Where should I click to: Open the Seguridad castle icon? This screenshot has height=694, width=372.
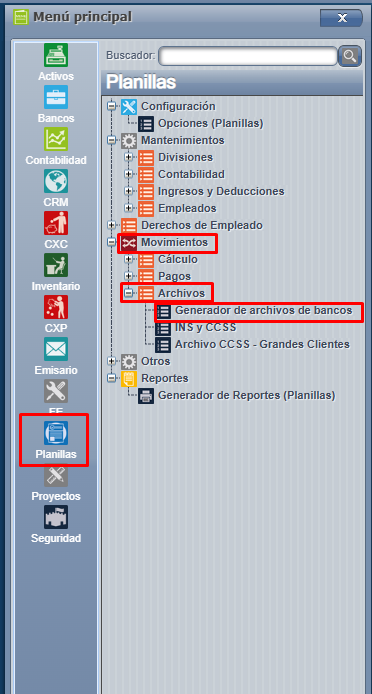56,517
